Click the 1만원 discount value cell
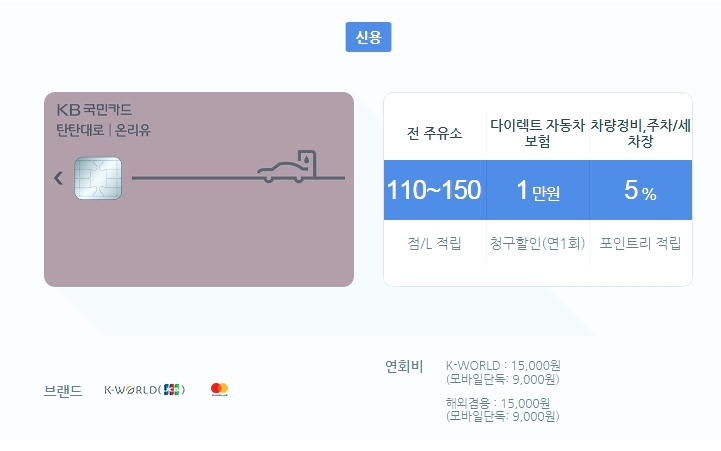The image size is (721, 451). coord(538,190)
